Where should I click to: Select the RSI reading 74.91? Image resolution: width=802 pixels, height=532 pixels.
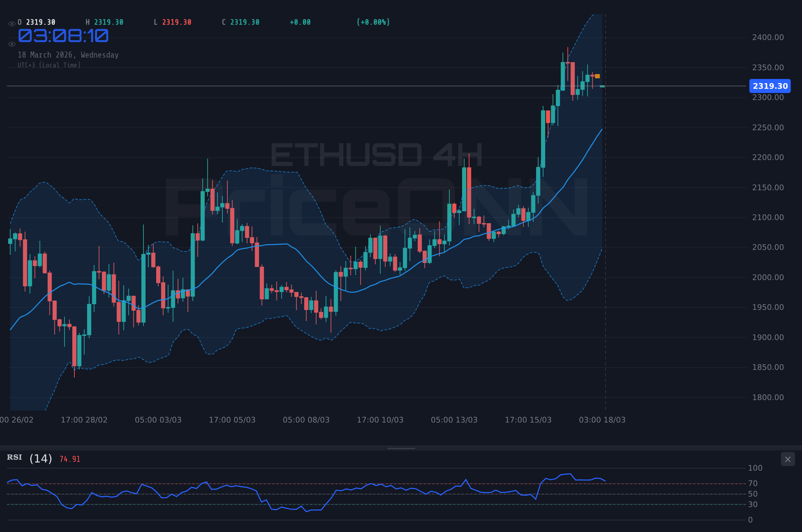pos(69,459)
